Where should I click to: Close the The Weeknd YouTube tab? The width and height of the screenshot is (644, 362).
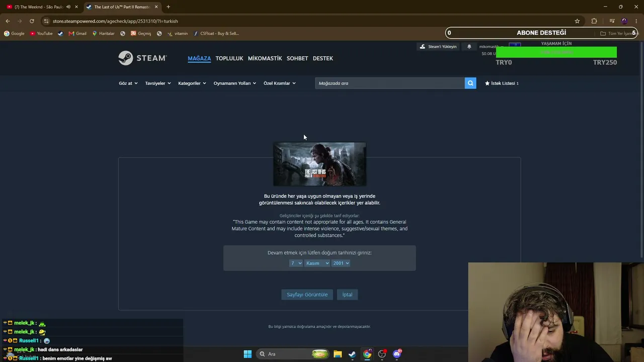(x=76, y=7)
